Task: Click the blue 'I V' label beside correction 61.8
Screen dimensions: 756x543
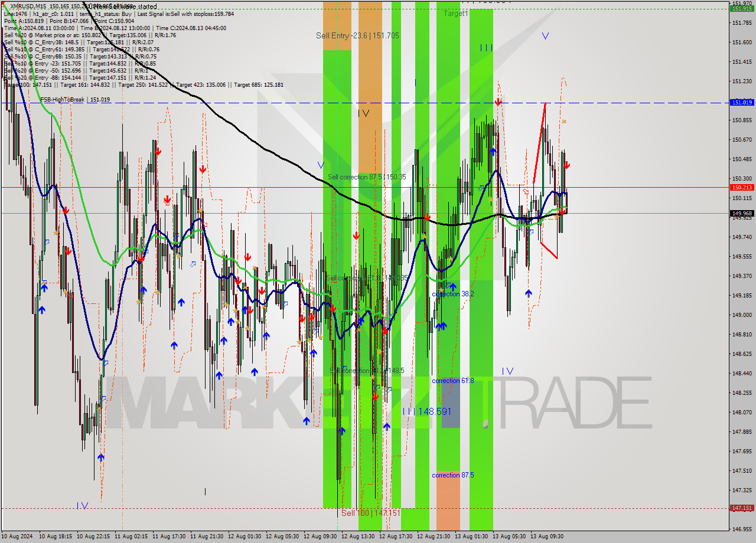Action: [507, 371]
